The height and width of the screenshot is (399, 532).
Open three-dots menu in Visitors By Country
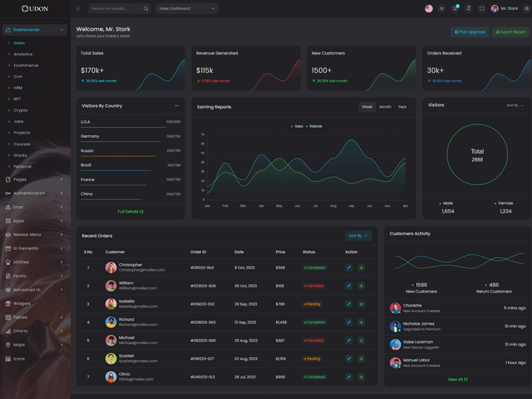pos(177,106)
